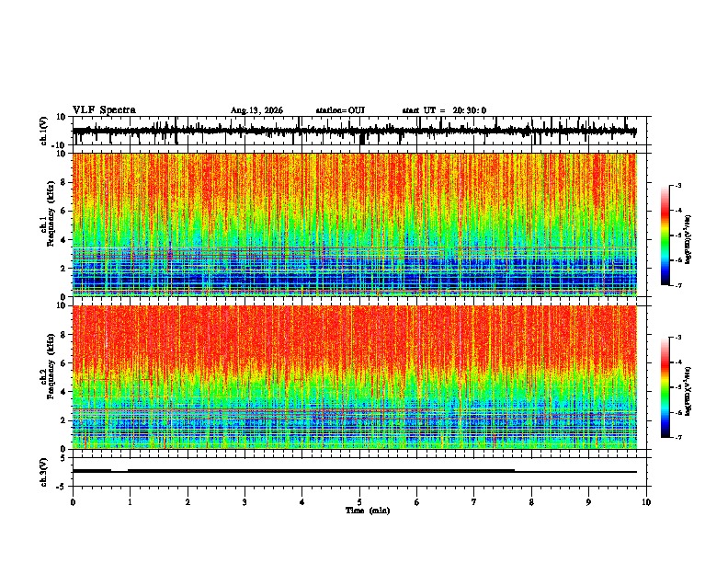
Task: Click time axis tick label "8"
Action: coord(531,502)
